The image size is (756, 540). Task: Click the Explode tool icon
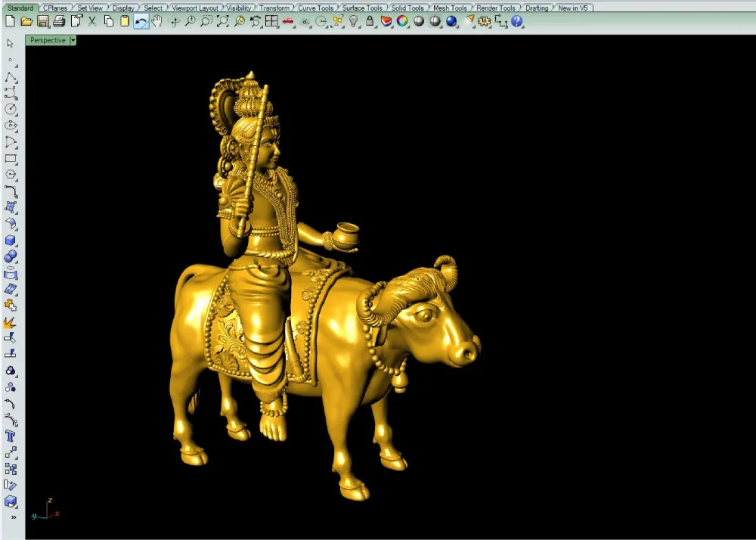[11, 322]
